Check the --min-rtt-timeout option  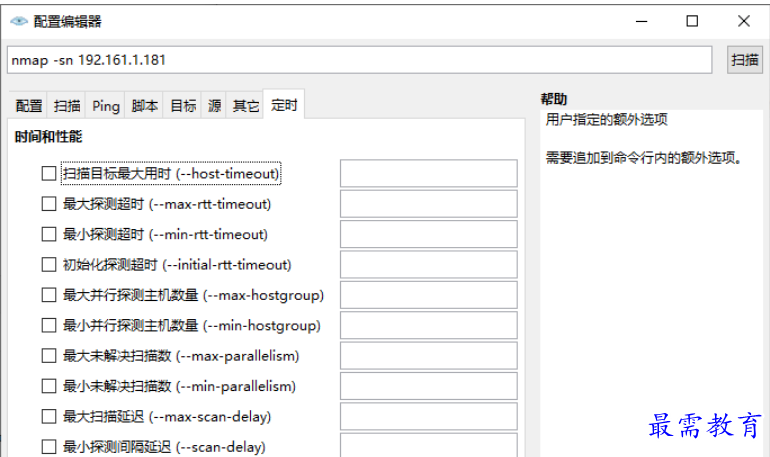[49, 234]
